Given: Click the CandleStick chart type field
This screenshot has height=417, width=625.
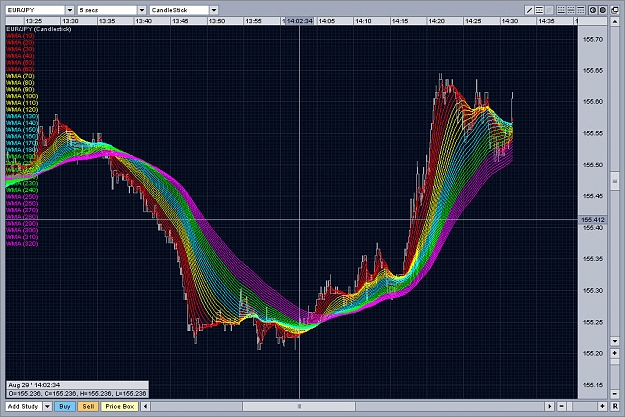Looking at the screenshot, I should pyautogui.click(x=179, y=10).
